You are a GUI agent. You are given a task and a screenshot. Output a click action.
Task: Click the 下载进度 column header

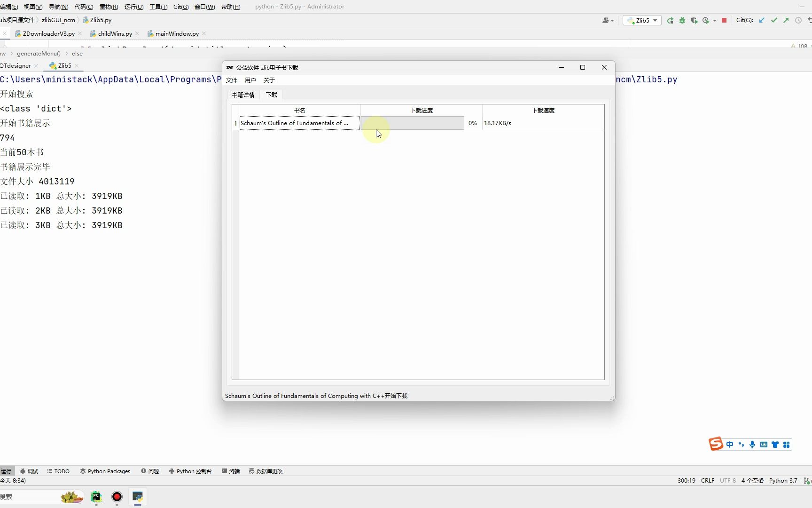[422, 110]
